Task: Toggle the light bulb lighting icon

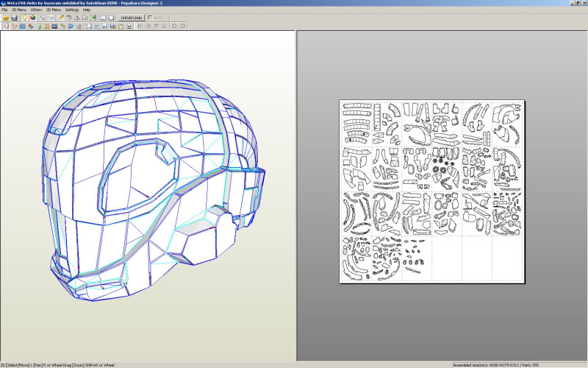Action: [24, 18]
